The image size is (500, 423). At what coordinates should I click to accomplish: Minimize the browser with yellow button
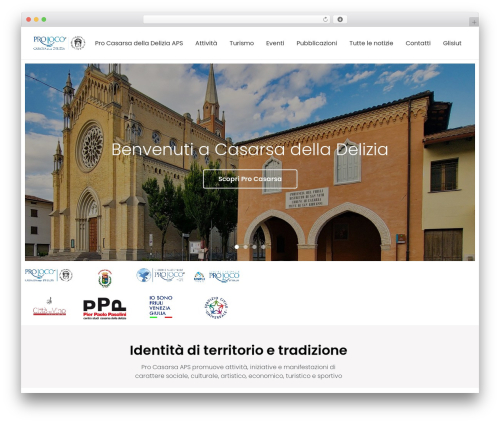coord(36,20)
